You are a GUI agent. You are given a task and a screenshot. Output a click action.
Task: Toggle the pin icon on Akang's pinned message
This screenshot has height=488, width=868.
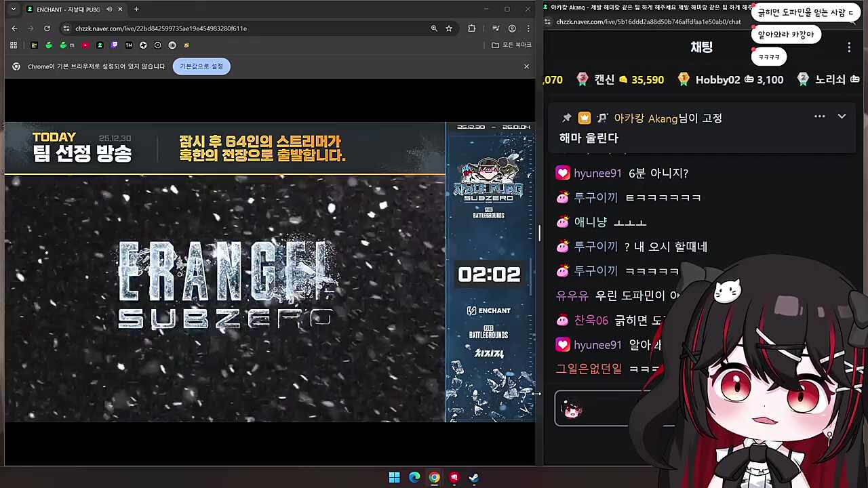point(567,117)
